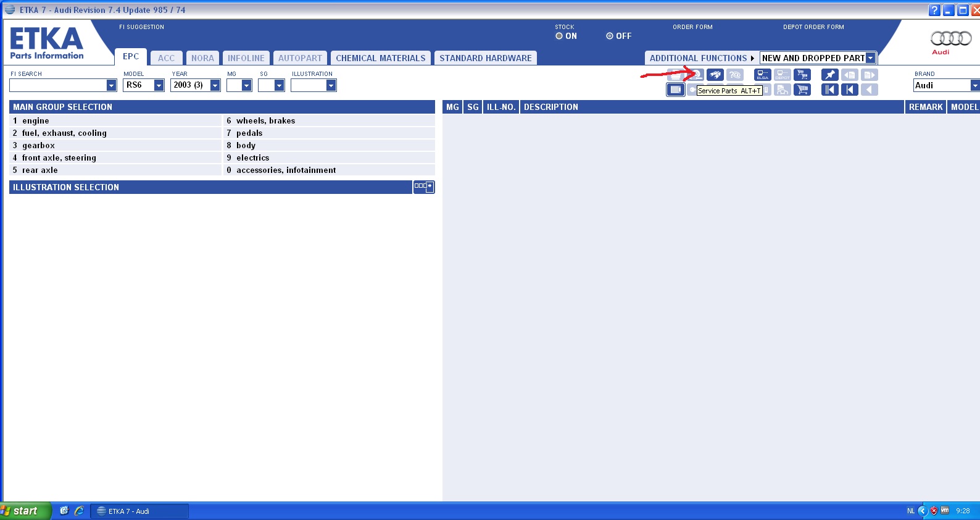Viewport: 980px width, 520px height.
Task: Click inside the FI SEARCH input field
Action: [57, 85]
